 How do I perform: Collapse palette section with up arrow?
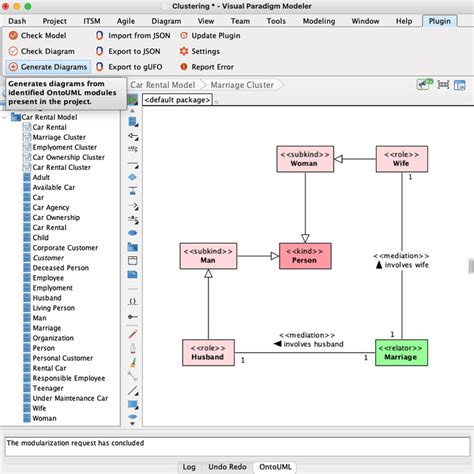click(132, 110)
